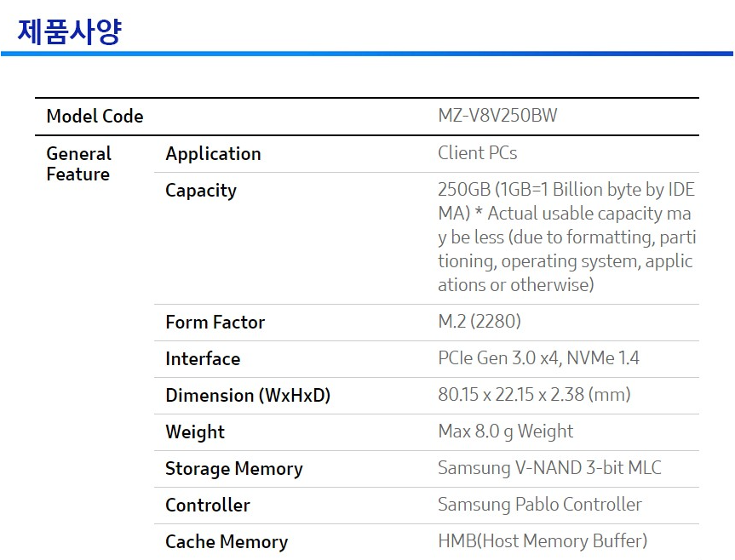Click the 'Form Factor' label

[215, 323]
